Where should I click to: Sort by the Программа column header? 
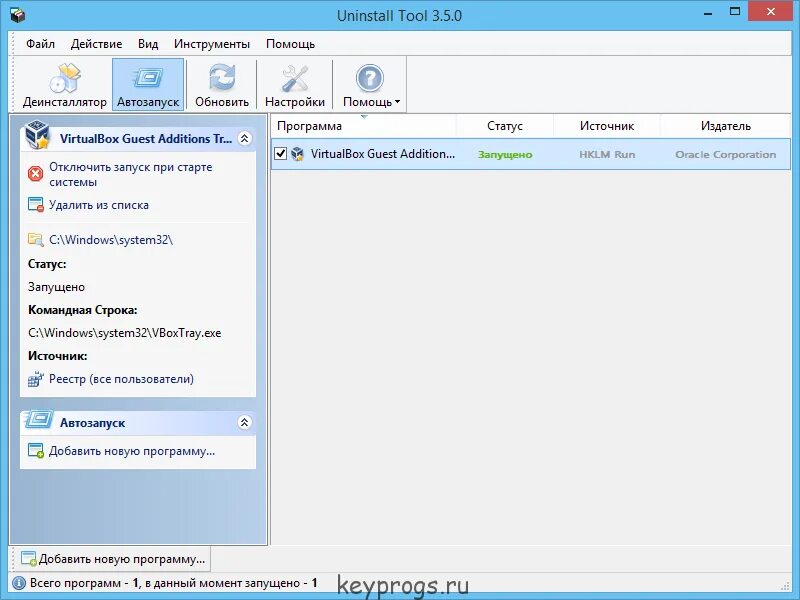coord(363,126)
